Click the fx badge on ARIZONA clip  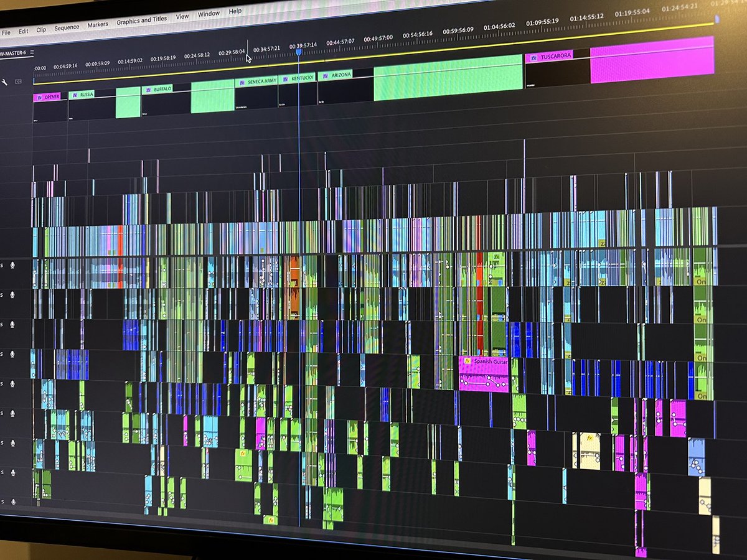[325, 76]
